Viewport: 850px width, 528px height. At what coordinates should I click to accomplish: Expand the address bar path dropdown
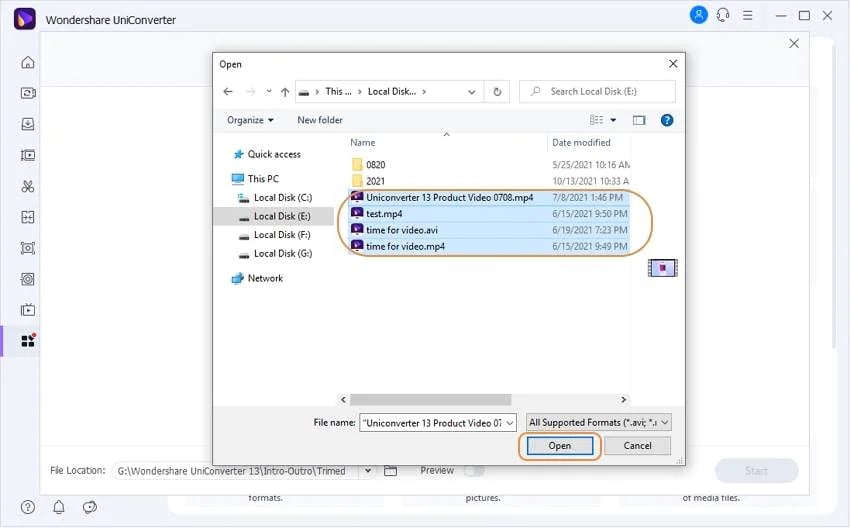(472, 92)
